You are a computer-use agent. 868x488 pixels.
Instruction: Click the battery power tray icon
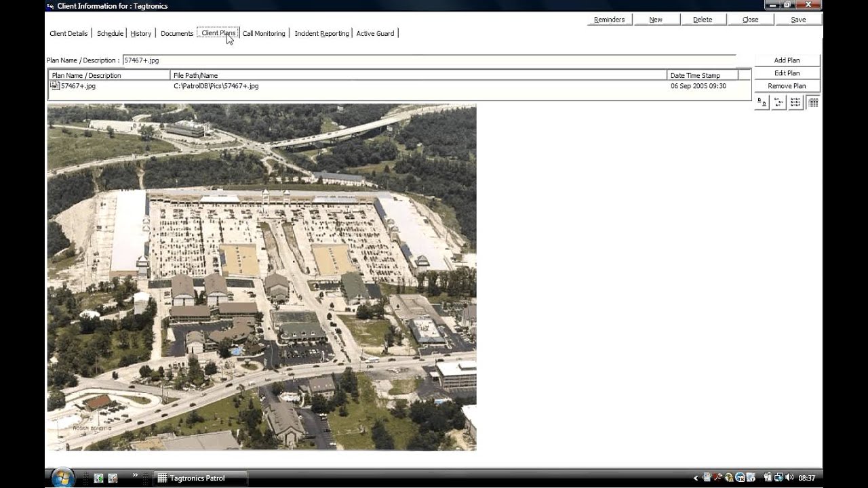click(768, 478)
